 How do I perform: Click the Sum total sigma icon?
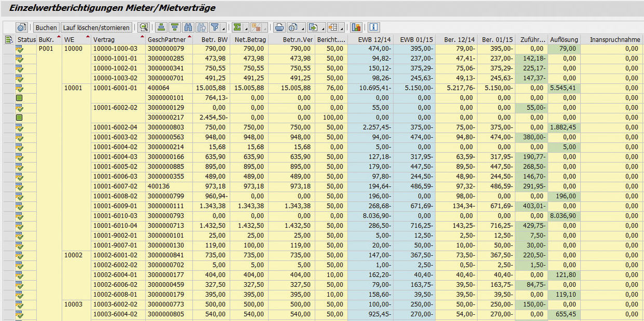click(x=237, y=27)
